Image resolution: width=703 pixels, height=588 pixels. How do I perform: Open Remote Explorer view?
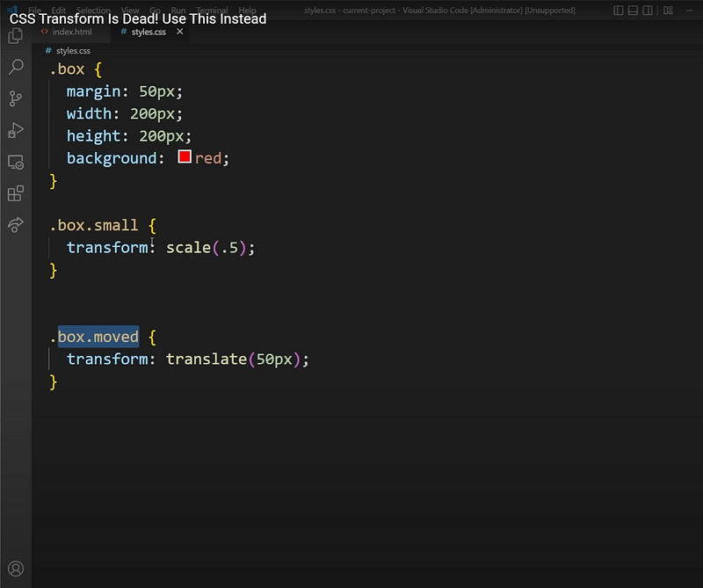[16, 162]
